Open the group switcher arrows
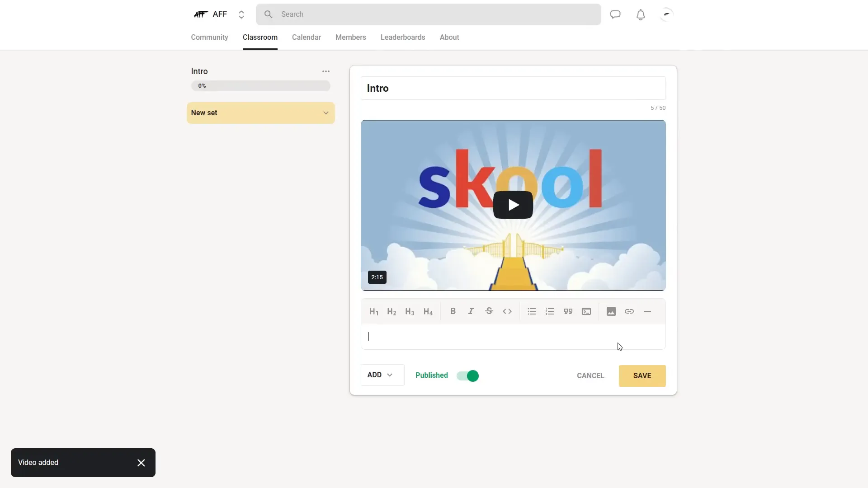The image size is (868, 488). (x=241, y=14)
